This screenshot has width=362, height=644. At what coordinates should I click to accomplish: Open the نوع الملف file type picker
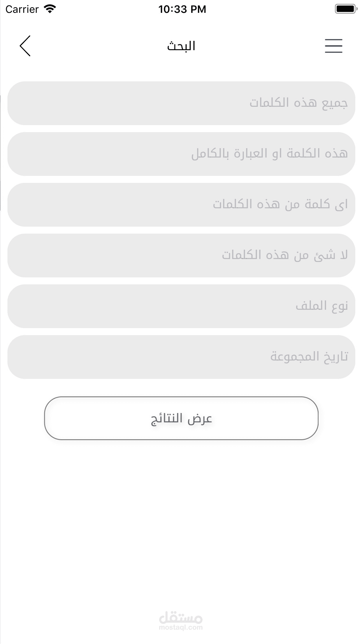(181, 306)
